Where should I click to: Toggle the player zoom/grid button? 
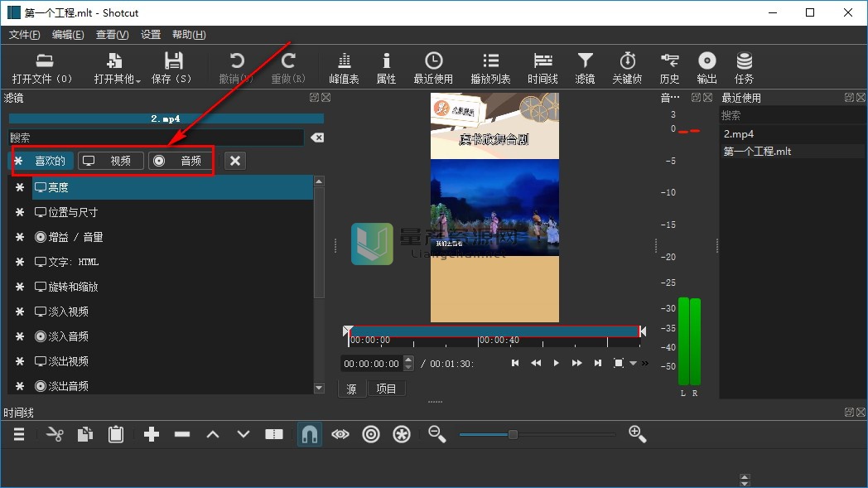tap(619, 363)
